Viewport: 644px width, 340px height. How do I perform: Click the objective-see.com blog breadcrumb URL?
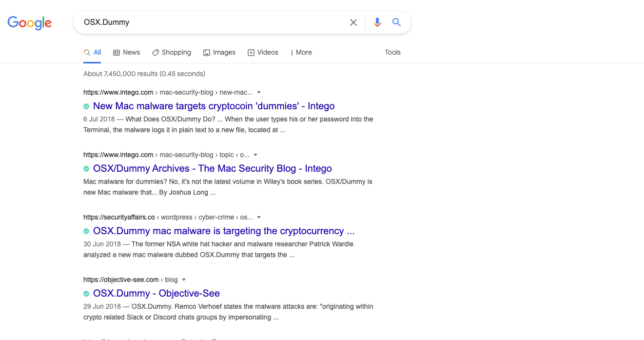coord(131,280)
